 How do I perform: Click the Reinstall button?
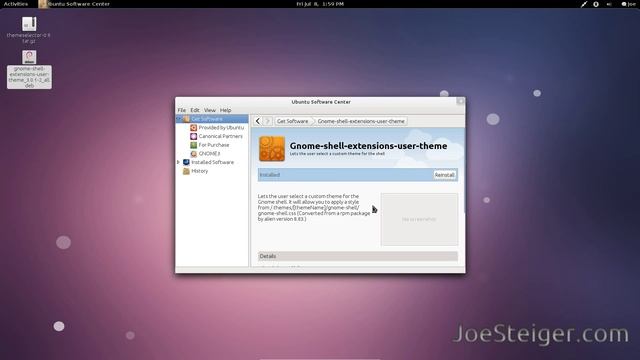[444, 175]
